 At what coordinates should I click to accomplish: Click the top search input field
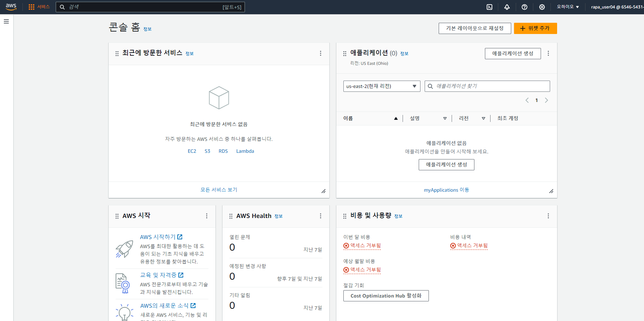(150, 7)
